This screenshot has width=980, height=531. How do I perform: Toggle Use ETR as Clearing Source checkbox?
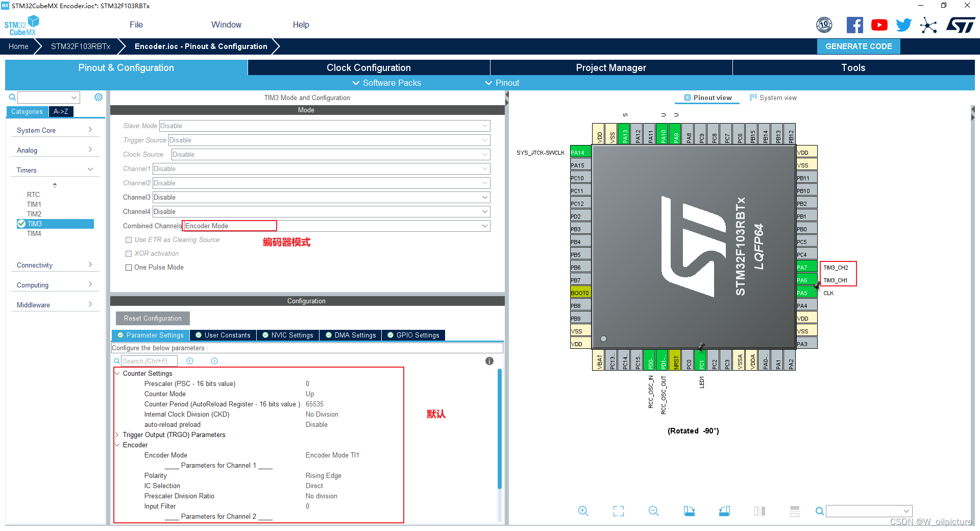tap(129, 240)
